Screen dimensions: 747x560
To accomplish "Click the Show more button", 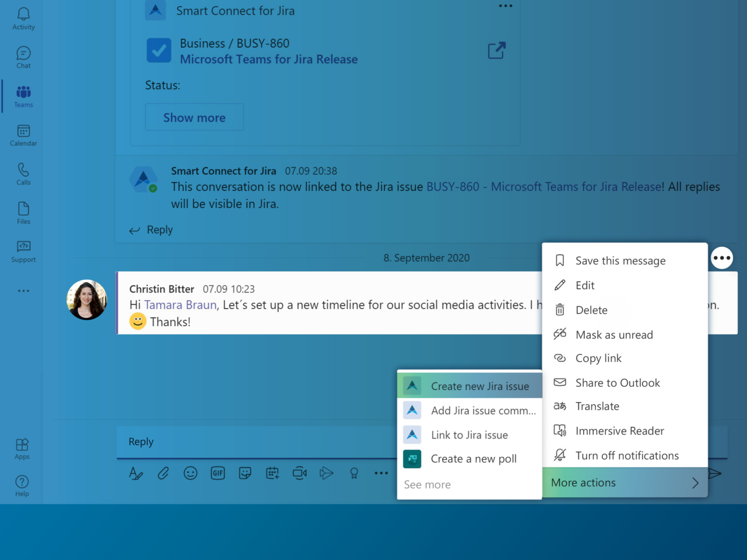I will 195,117.
